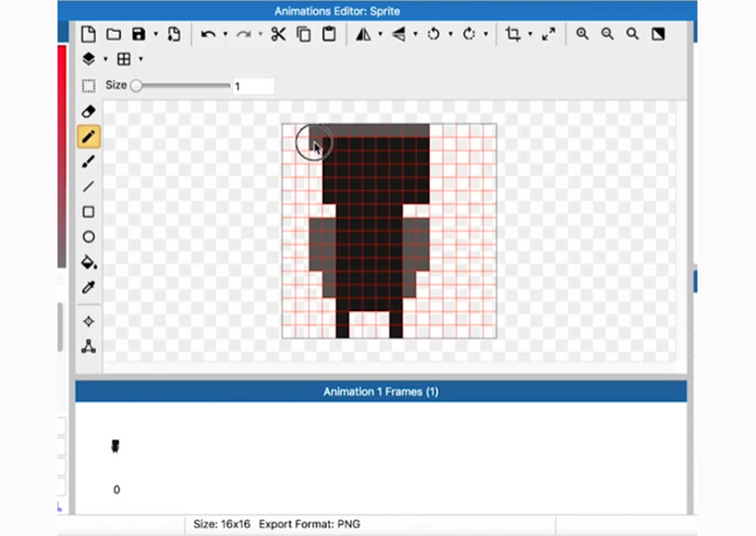756x536 pixels.
Task: Open rotate counterclockwise dropdown arrow
Action: [450, 35]
